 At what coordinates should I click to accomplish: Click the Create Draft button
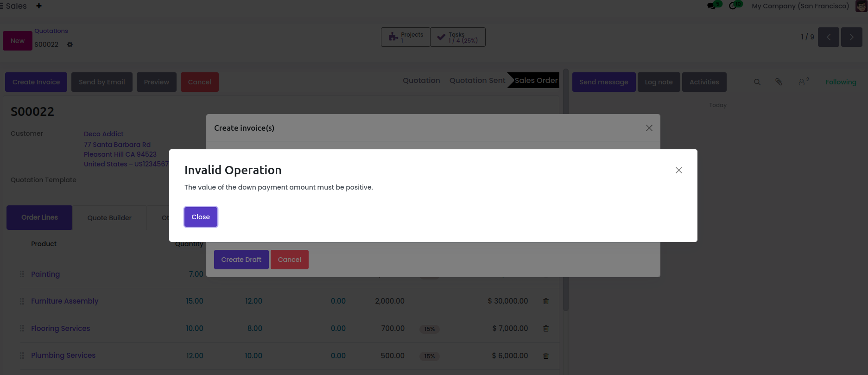click(x=241, y=260)
